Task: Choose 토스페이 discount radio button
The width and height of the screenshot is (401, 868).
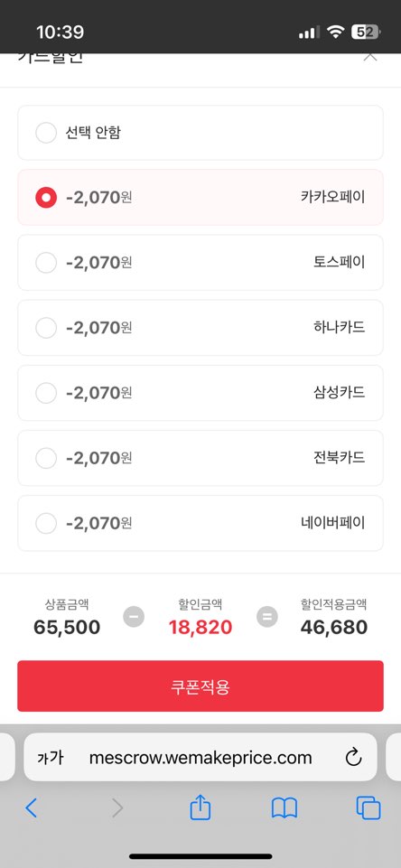Action: pos(46,263)
